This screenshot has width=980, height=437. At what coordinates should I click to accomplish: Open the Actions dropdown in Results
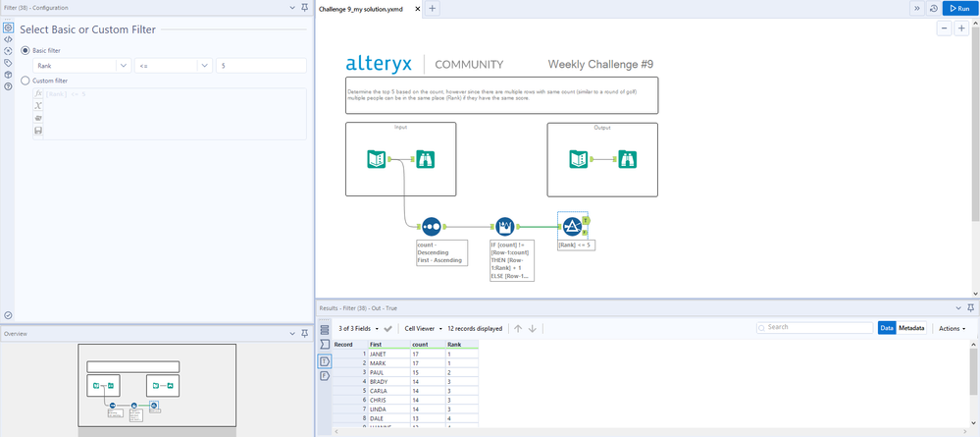click(952, 328)
